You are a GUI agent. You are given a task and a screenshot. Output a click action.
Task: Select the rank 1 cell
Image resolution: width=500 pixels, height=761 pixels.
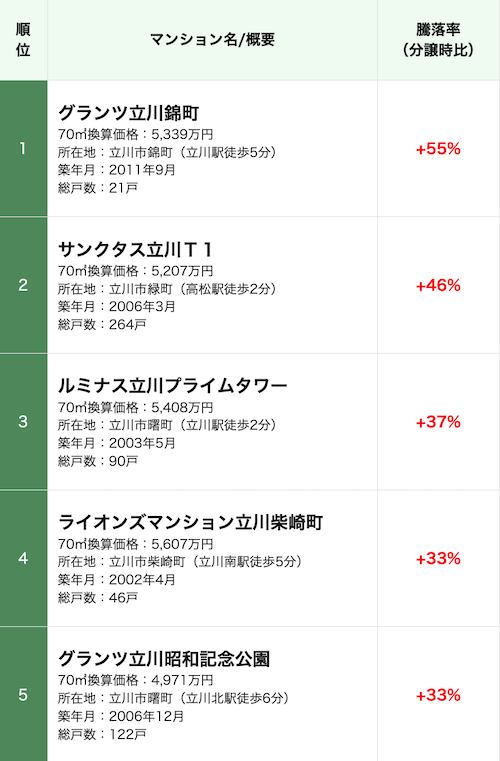23,149
